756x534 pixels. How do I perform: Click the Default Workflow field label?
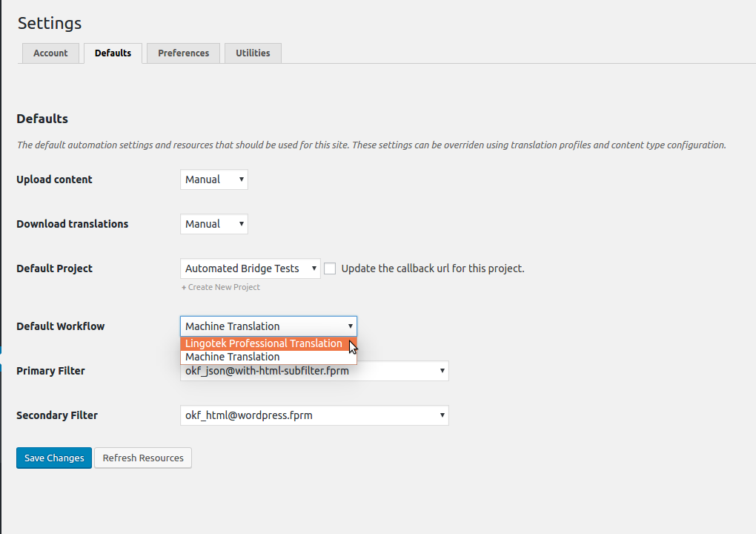click(x=60, y=326)
